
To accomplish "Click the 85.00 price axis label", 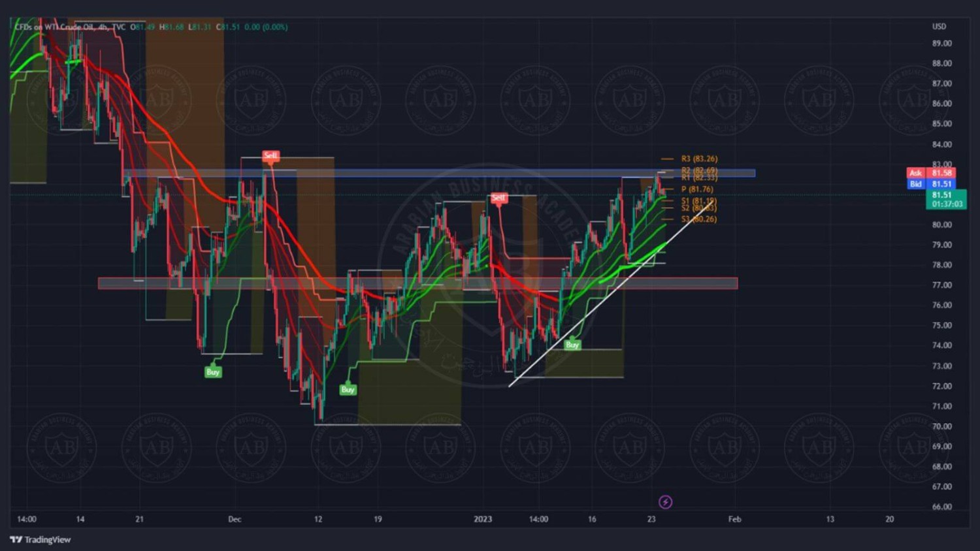I will 942,124.
